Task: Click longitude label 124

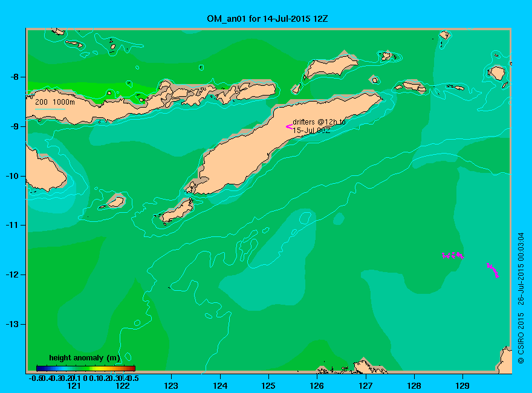Action: coord(220,386)
